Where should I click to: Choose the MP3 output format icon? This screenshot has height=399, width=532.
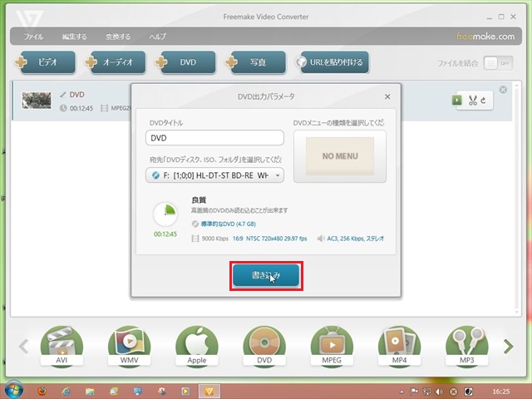[x=466, y=346]
